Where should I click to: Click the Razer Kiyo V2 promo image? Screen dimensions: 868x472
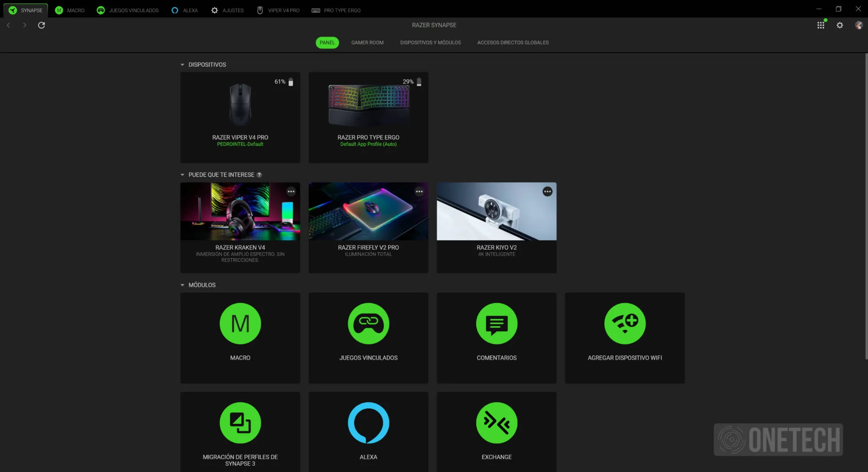(x=496, y=211)
